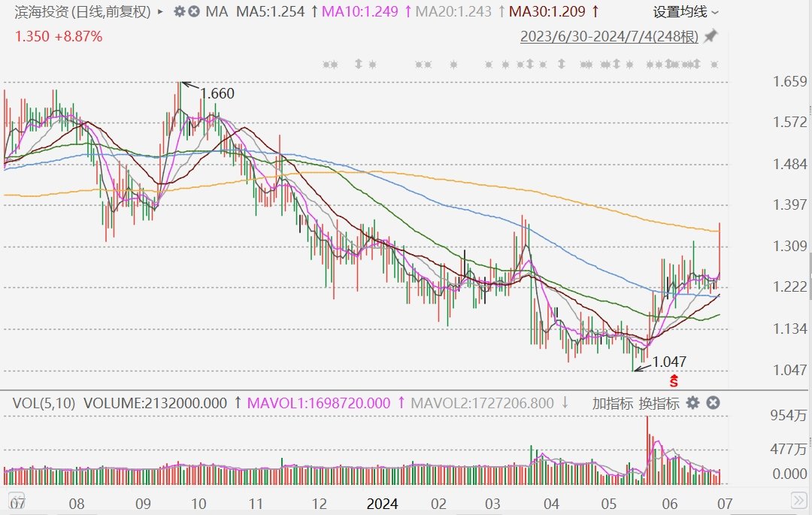The image size is (812, 515).
Task: Click the first event marker in top row
Action: (327, 65)
